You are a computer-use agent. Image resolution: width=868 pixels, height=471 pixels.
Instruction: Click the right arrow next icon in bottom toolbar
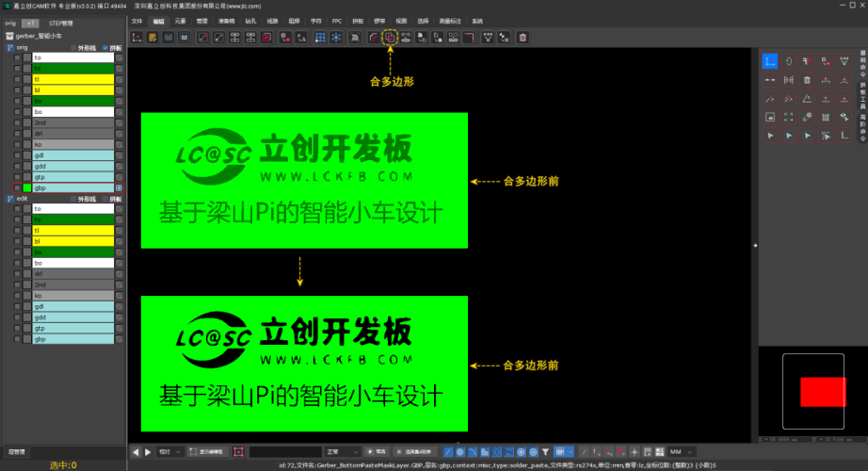point(148,452)
